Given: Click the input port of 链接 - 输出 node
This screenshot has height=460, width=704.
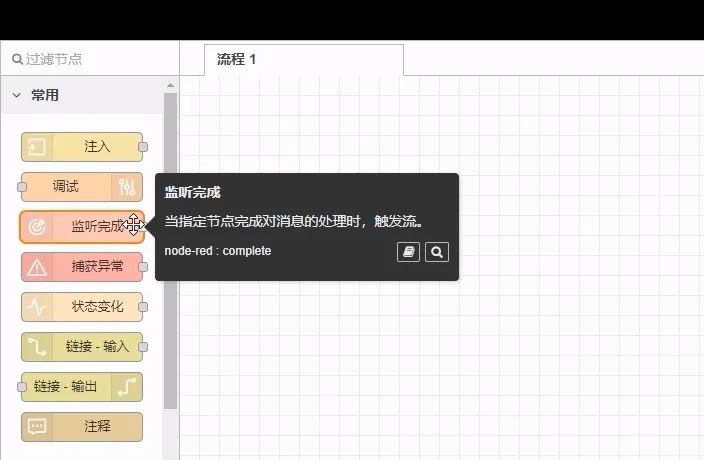Looking at the screenshot, I should (x=22, y=386).
